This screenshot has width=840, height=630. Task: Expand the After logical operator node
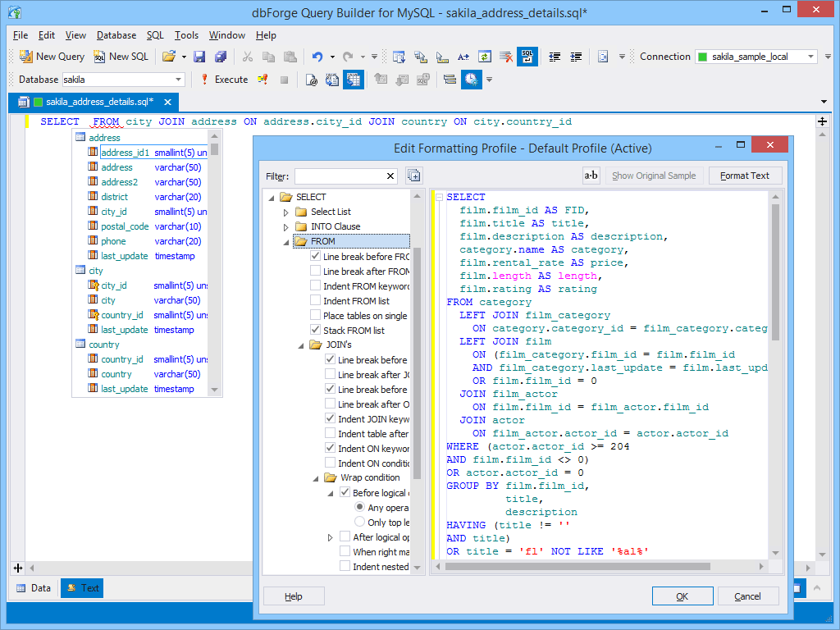pyautogui.click(x=331, y=537)
